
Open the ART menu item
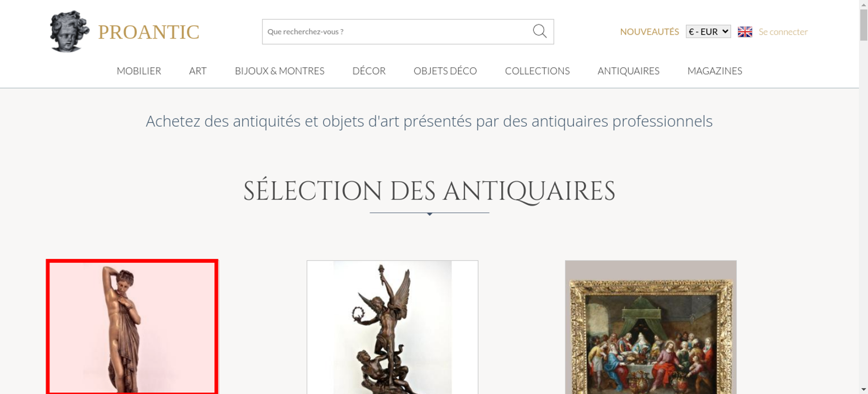198,71
